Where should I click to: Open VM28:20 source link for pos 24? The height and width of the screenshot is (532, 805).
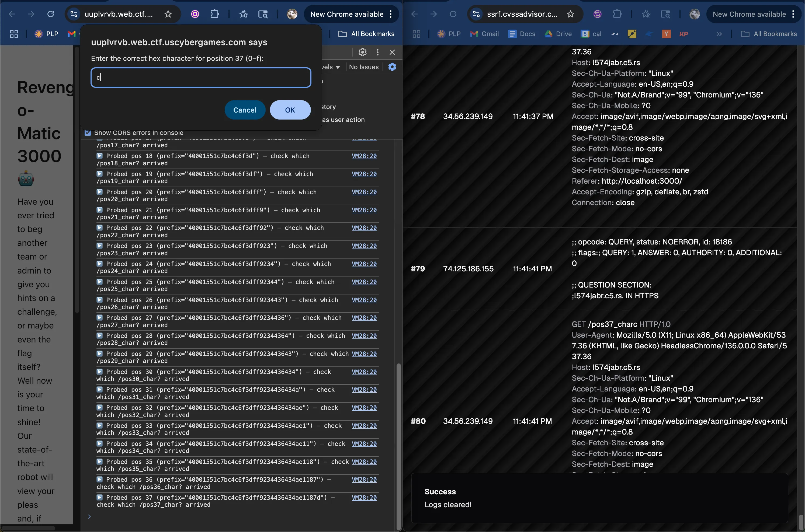tap(364, 264)
